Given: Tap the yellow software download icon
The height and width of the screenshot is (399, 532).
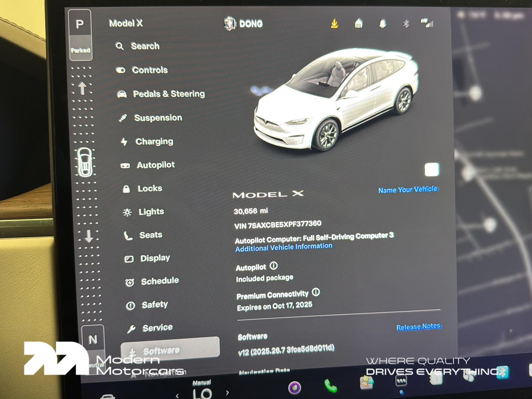Looking at the screenshot, I should pyautogui.click(x=334, y=24).
